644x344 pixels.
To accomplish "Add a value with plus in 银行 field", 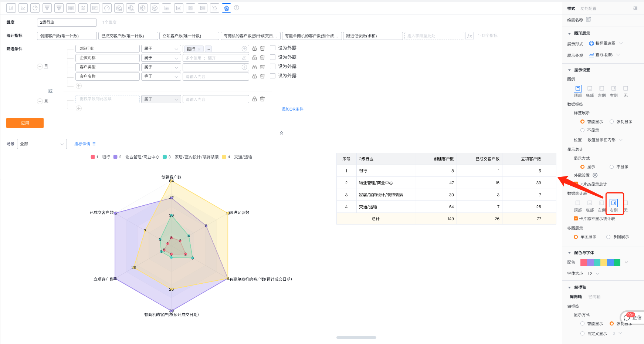I will coord(244,49).
